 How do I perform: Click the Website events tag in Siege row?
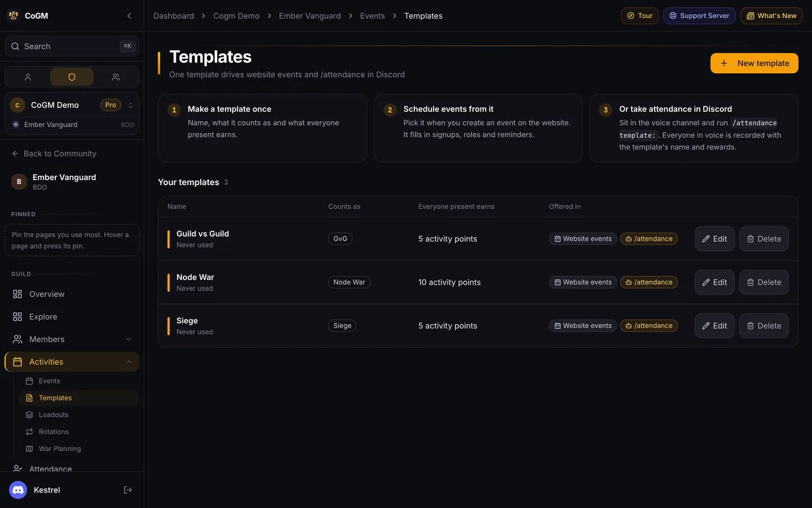[x=583, y=326]
